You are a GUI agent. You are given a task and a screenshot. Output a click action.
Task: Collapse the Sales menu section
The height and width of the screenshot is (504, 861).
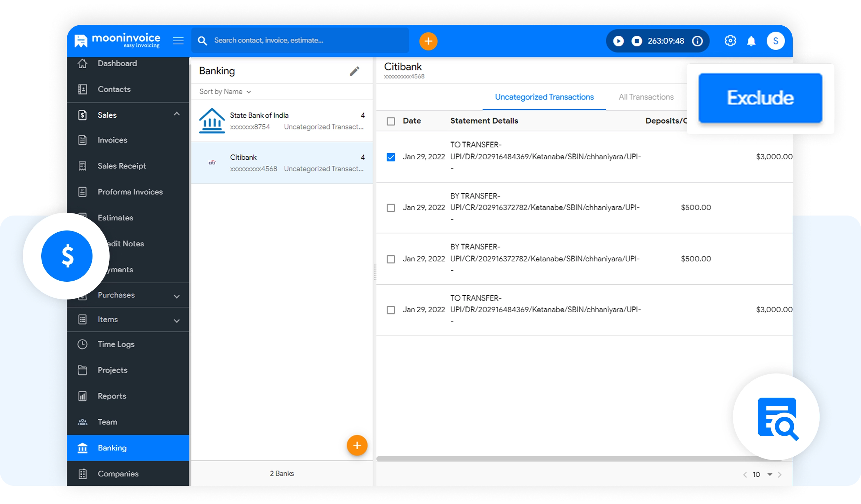(176, 114)
